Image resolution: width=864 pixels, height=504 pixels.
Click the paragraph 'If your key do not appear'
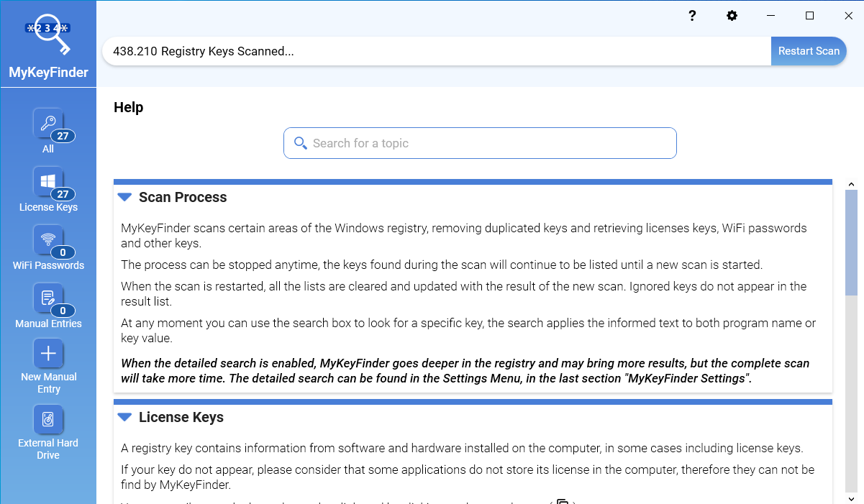(x=468, y=477)
